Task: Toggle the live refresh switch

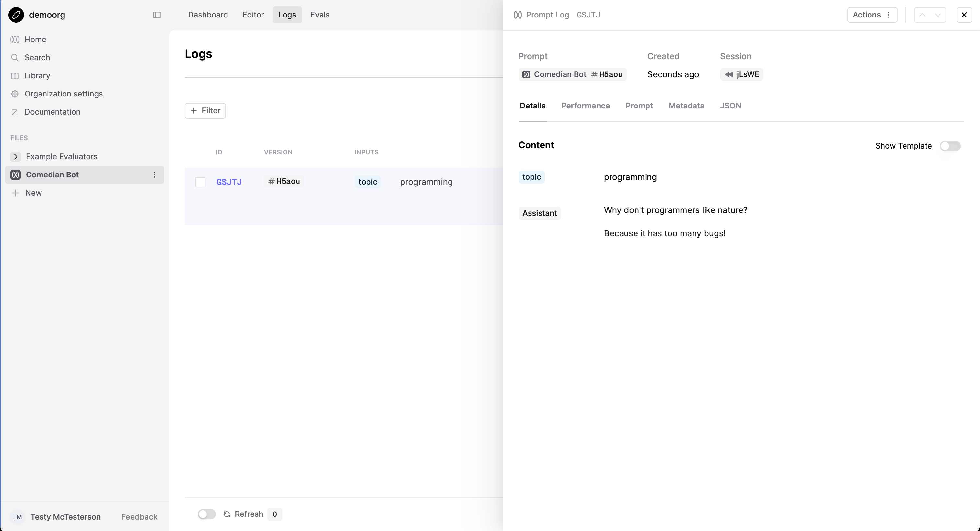Action: [206, 514]
